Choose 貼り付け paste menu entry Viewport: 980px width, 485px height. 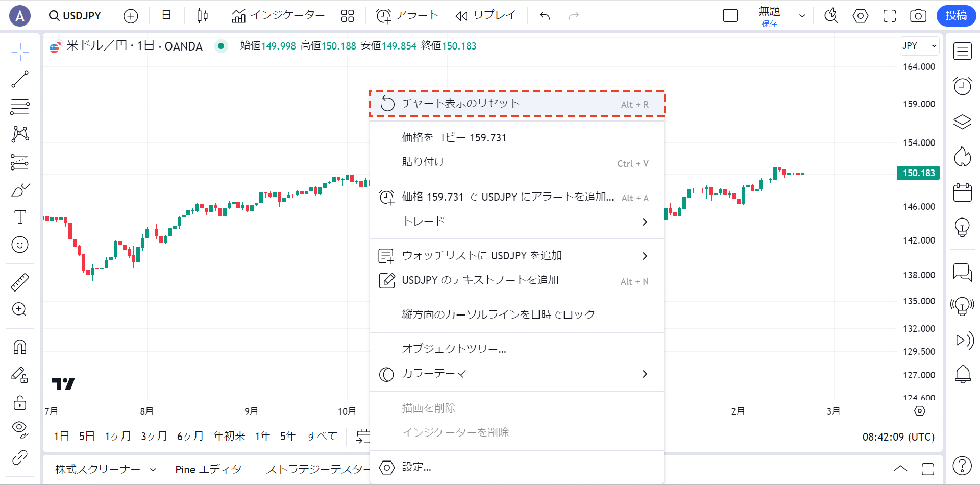point(517,162)
